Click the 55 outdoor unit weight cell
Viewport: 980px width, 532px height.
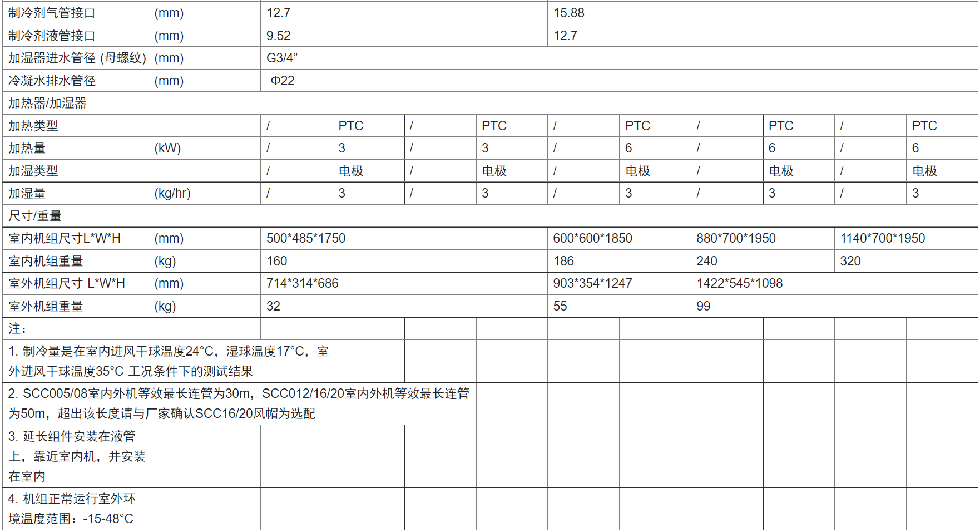point(560,306)
